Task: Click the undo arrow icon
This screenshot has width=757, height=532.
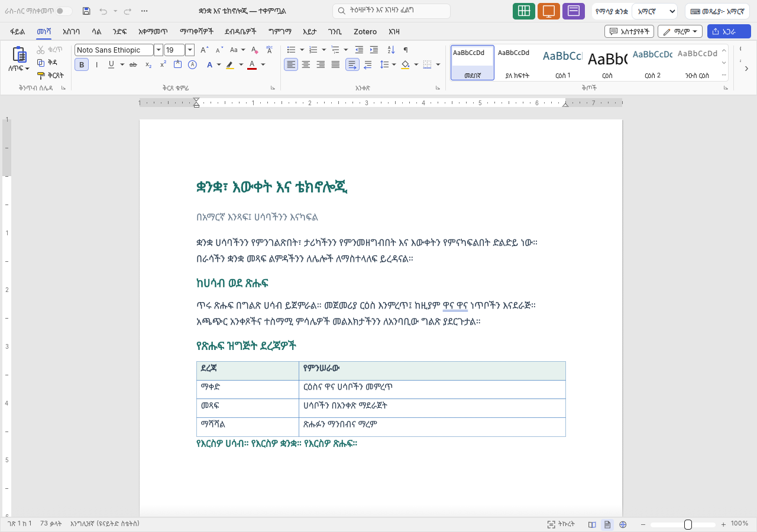Action: point(103,11)
